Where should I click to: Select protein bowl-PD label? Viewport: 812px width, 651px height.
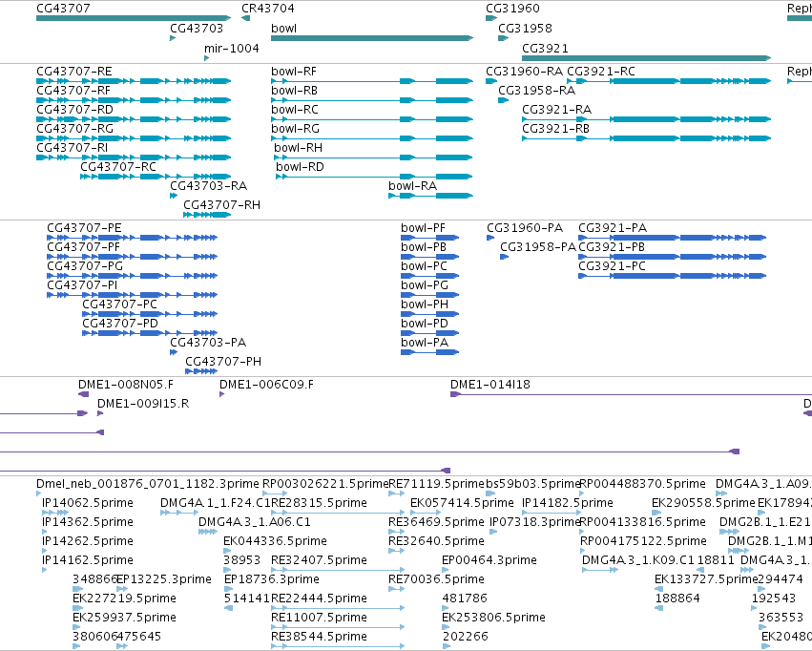425,324
